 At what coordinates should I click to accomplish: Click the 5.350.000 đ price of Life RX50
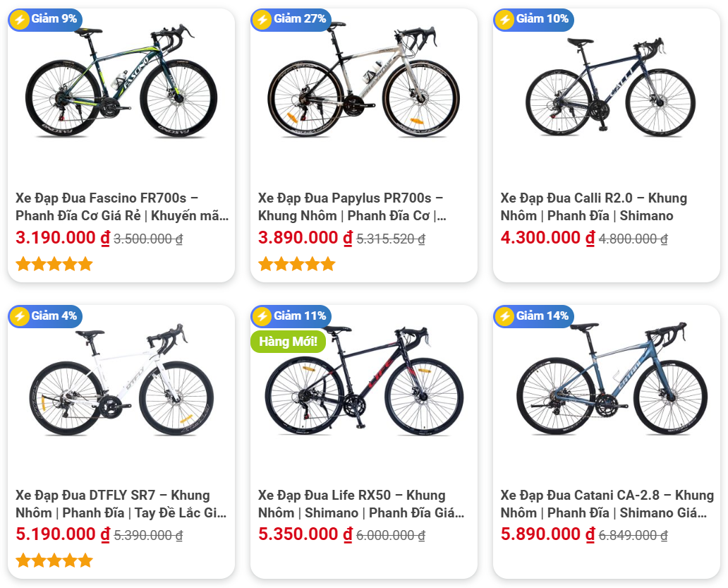tap(305, 534)
